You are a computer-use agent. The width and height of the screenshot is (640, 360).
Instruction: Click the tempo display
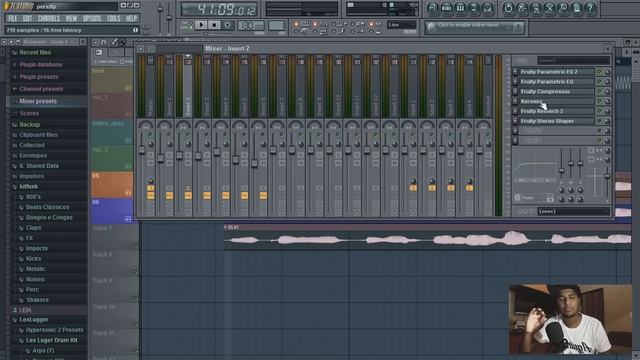pos(251,26)
